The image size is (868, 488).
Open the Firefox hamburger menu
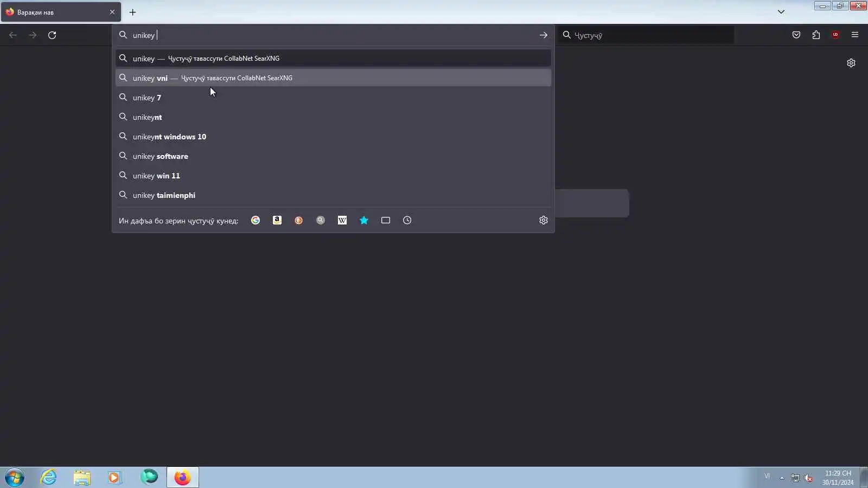click(x=855, y=35)
